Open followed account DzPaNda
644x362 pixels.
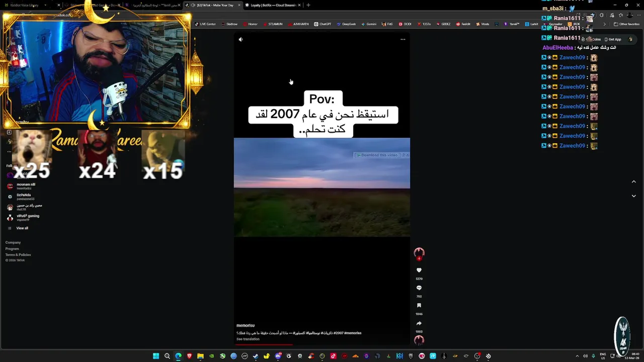[x=21, y=197]
